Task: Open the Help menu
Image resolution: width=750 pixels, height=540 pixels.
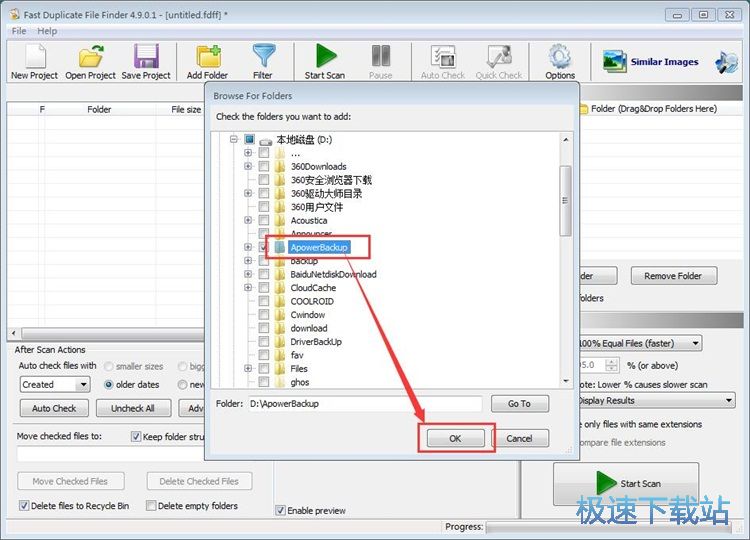Action: pos(47,31)
